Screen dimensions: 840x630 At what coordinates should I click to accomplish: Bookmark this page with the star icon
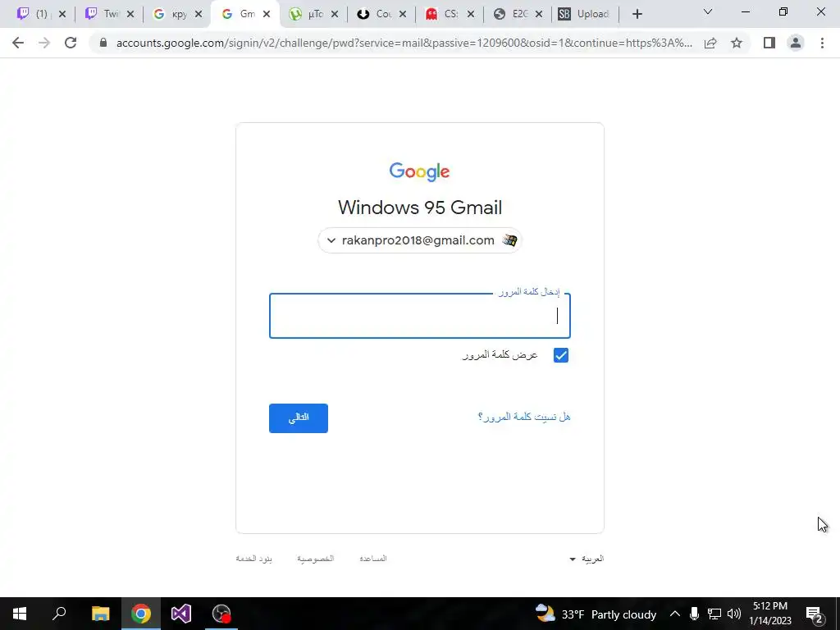[737, 43]
